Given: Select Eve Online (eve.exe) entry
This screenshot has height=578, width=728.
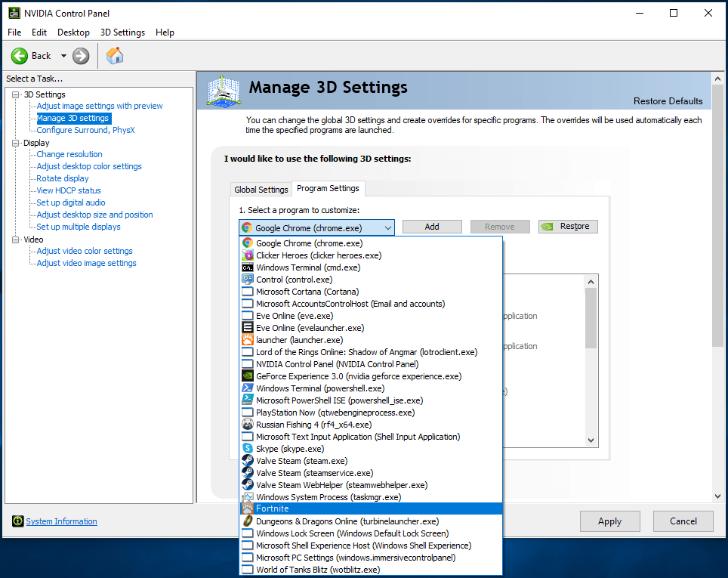Looking at the screenshot, I should coord(371,316).
